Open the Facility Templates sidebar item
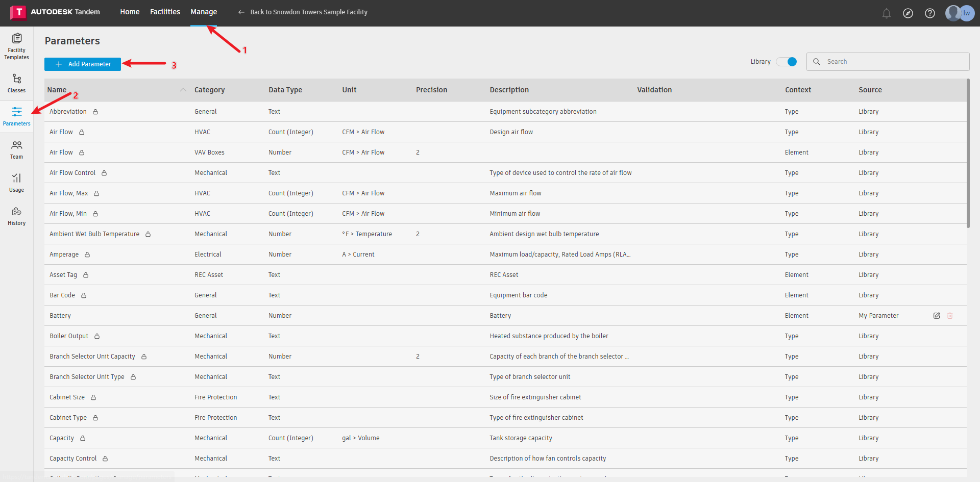This screenshot has height=482, width=980. 17,46
